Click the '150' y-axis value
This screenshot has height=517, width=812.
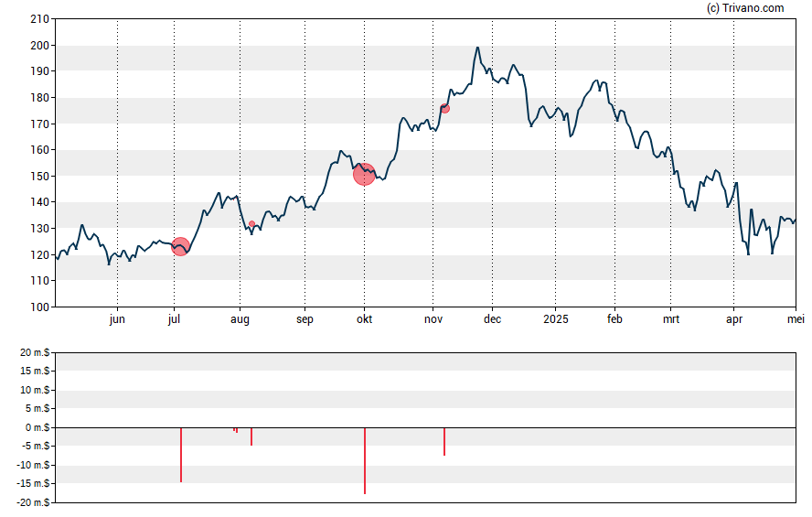[39, 176]
